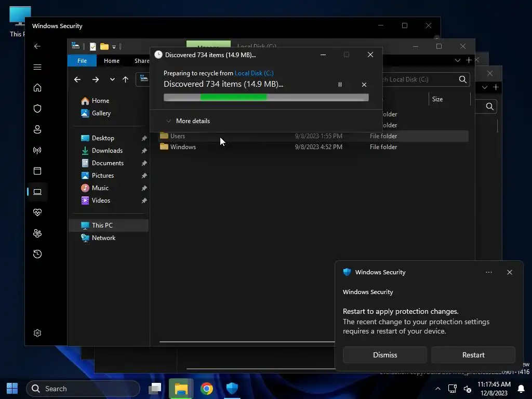The image size is (532, 399).
Task: Select the Users folder row
Action: click(313, 136)
